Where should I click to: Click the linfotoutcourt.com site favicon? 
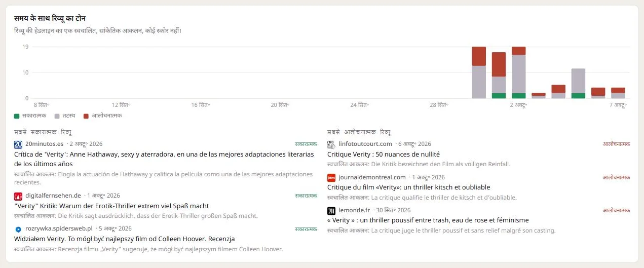tap(331, 144)
